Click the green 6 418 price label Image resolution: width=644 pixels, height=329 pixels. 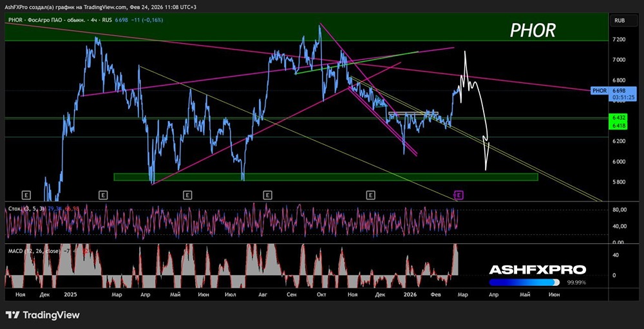(618, 126)
